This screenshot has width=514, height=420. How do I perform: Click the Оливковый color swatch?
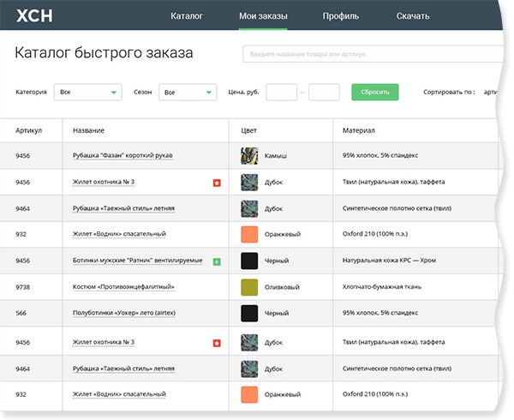pos(249,287)
